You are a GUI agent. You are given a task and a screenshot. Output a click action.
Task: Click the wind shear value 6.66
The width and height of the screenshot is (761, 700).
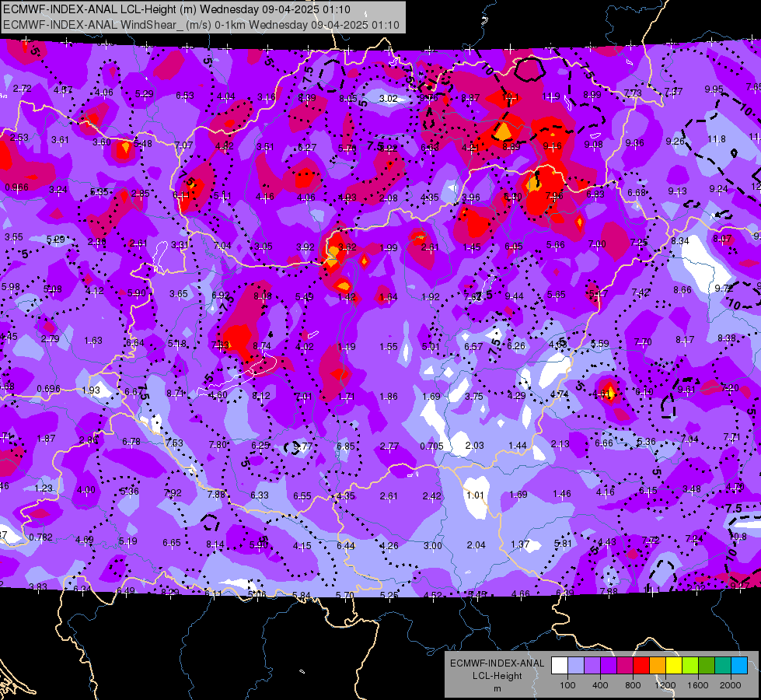tap(604, 443)
